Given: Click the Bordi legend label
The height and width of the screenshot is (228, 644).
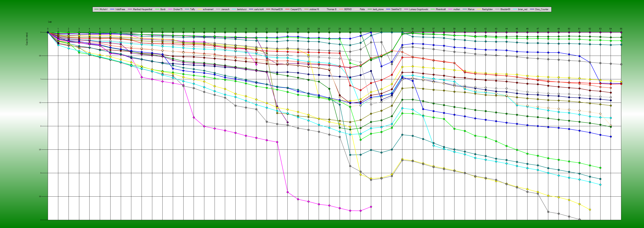Looking at the screenshot, I should click(x=163, y=9).
